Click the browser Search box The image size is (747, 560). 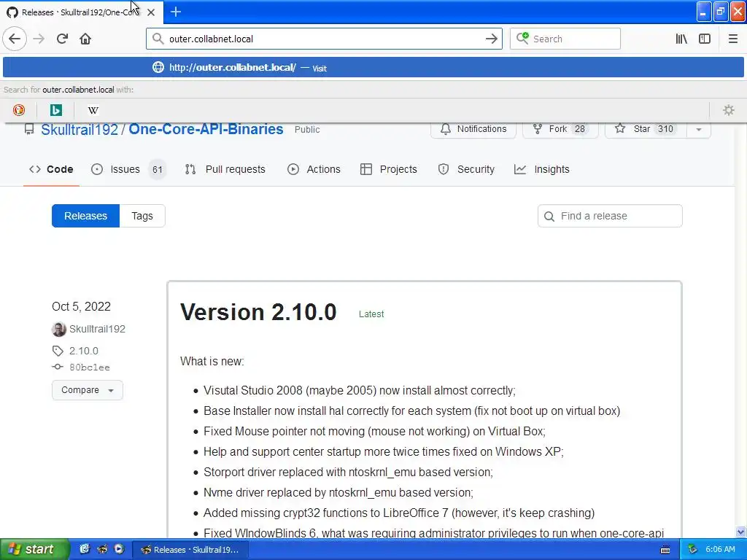click(565, 39)
